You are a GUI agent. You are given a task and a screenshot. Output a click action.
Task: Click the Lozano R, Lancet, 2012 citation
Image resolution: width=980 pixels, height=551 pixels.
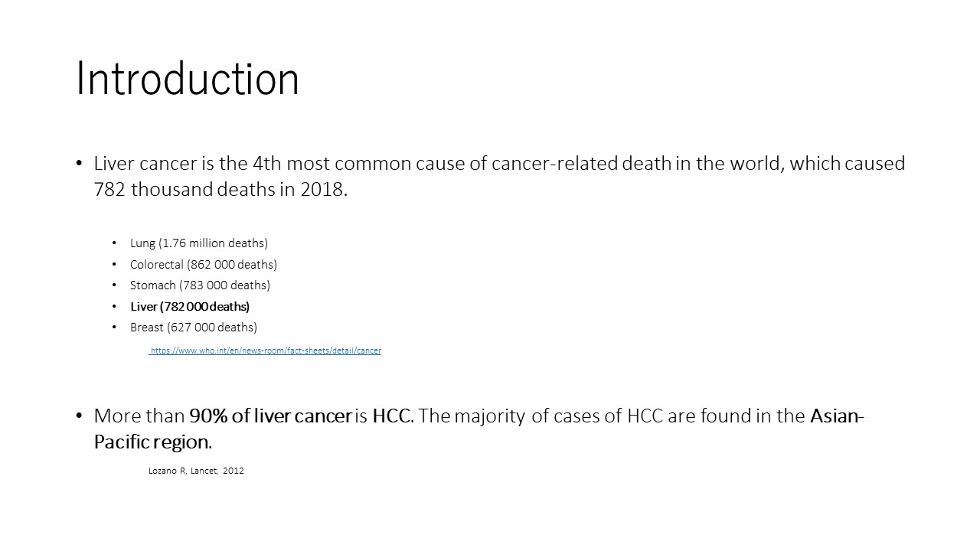point(196,471)
